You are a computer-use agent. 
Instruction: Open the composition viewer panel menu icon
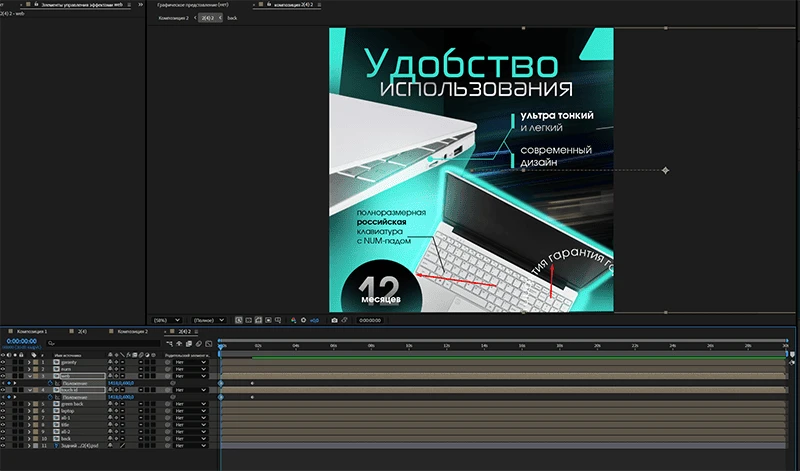tap(319, 5)
